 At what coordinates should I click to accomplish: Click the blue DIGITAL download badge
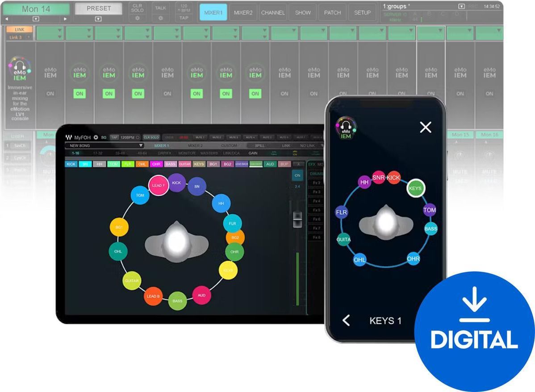coord(474,331)
